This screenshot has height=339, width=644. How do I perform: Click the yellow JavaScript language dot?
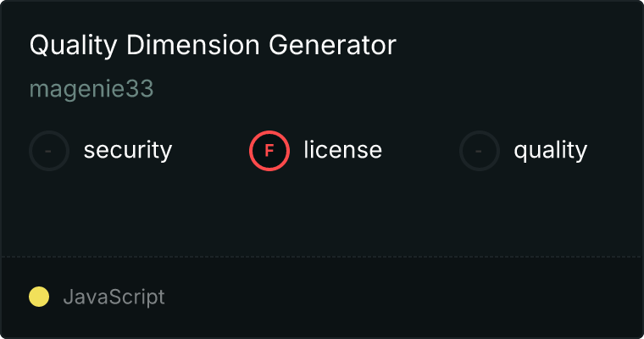coord(39,297)
